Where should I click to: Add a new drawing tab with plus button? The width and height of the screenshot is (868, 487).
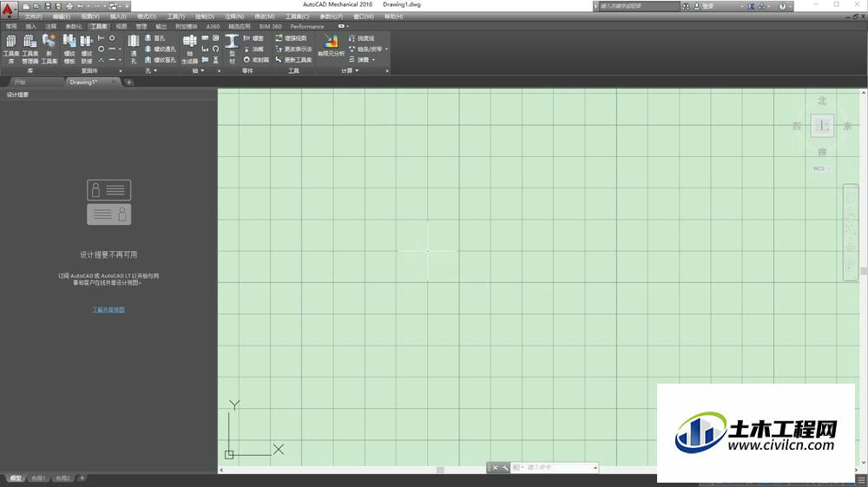[129, 82]
